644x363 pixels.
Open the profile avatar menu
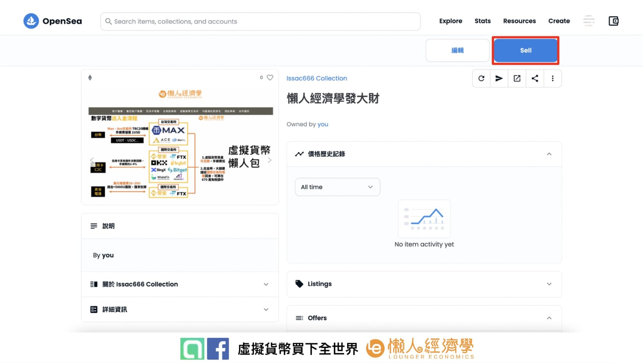pyautogui.click(x=589, y=21)
